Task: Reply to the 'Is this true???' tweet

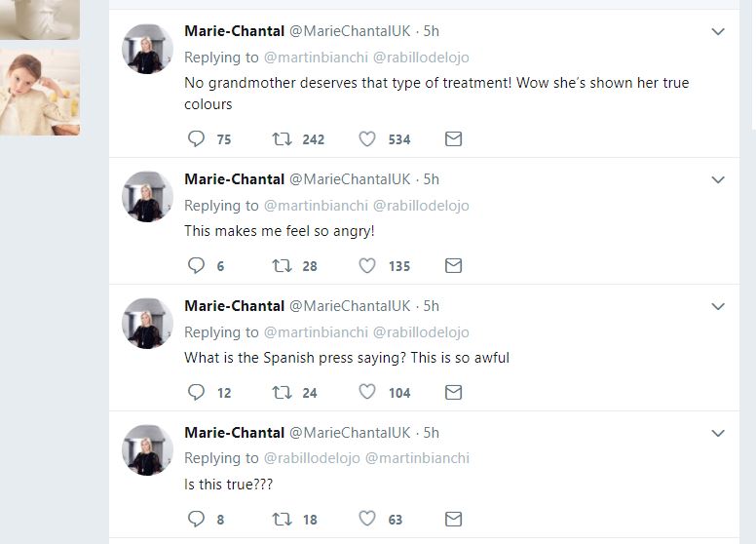Action: point(197,520)
